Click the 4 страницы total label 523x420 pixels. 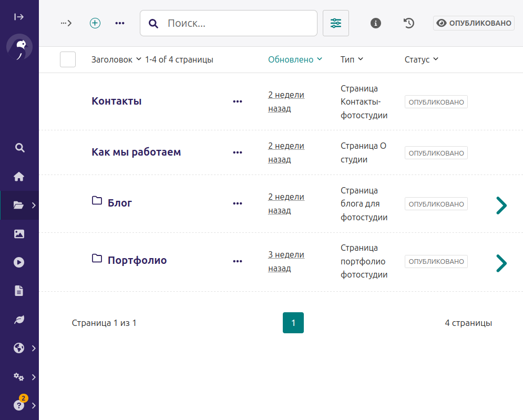[x=468, y=323]
